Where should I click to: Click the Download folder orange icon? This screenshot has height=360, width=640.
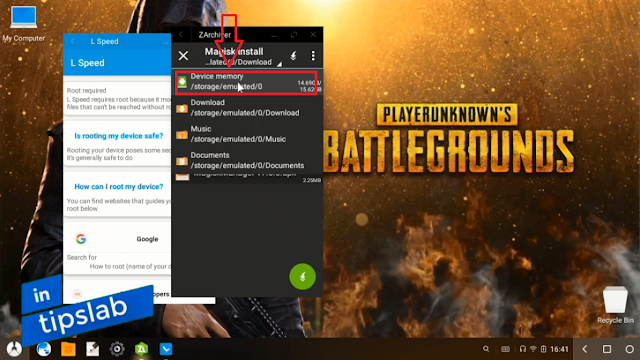coord(182,108)
